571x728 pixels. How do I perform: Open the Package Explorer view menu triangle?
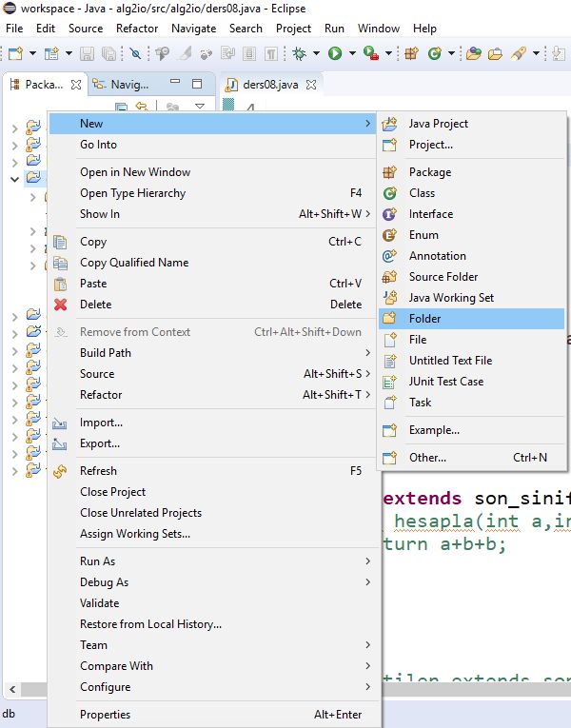200,107
